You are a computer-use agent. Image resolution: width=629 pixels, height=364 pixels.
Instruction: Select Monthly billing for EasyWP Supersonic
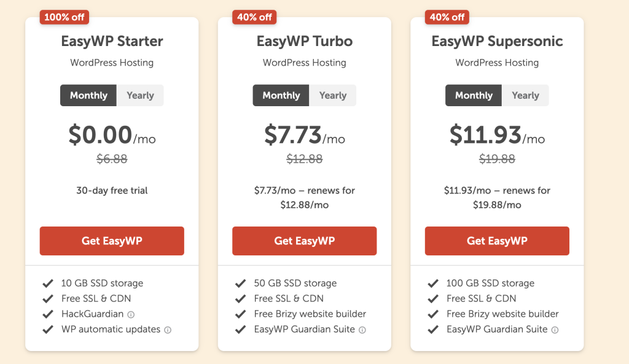coord(474,95)
